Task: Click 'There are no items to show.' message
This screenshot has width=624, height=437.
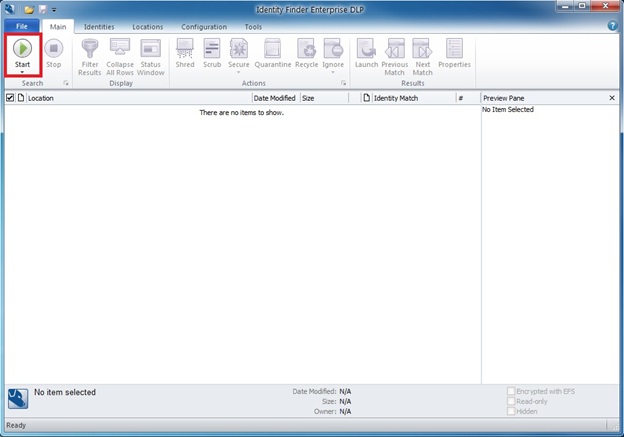Action: [x=242, y=113]
